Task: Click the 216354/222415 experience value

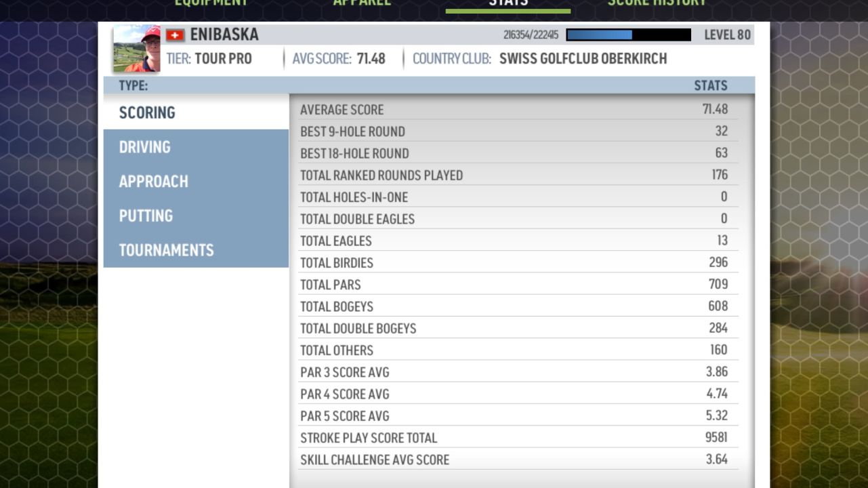Action: (x=531, y=35)
